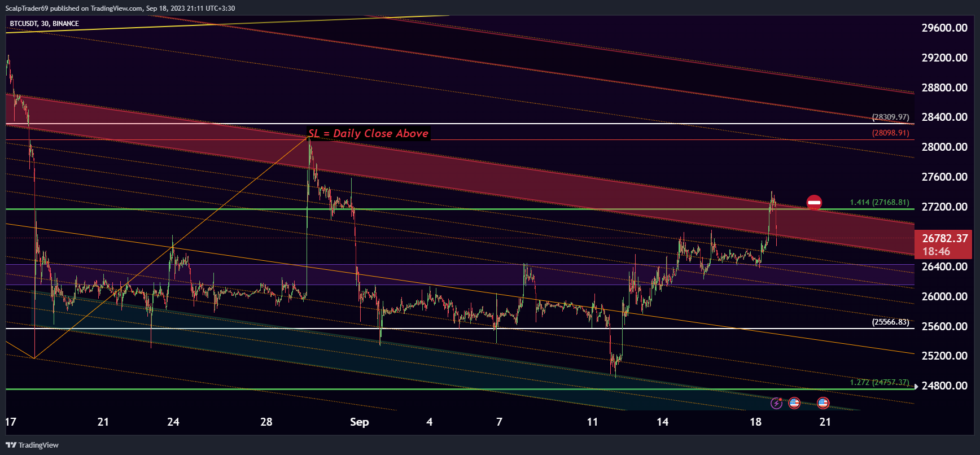Click the (25566.83) level label
This screenshot has height=455, width=980.
(891, 322)
